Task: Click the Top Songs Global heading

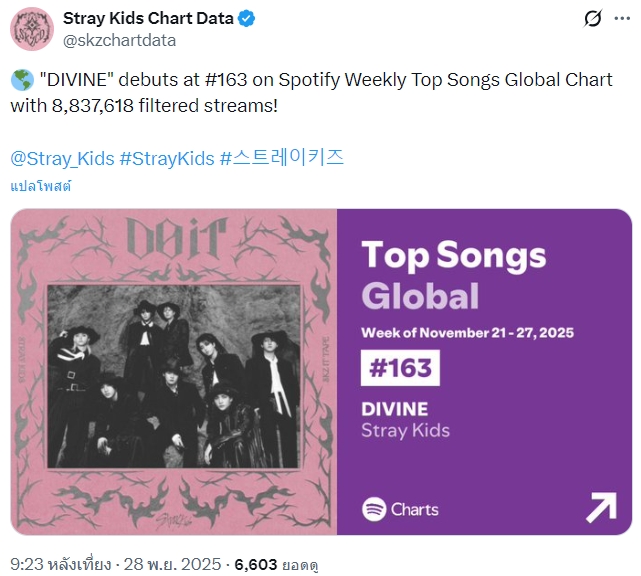Action: (453, 275)
